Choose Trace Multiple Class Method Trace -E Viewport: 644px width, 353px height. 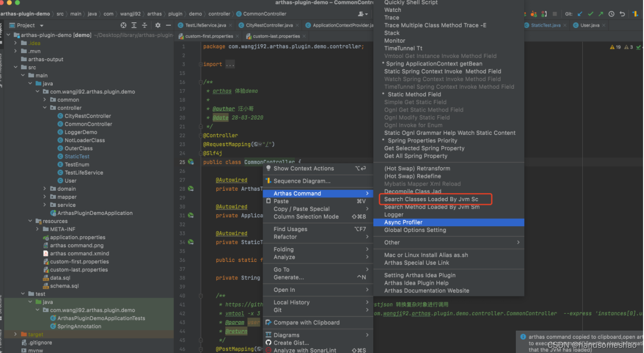pyautogui.click(x=448, y=25)
